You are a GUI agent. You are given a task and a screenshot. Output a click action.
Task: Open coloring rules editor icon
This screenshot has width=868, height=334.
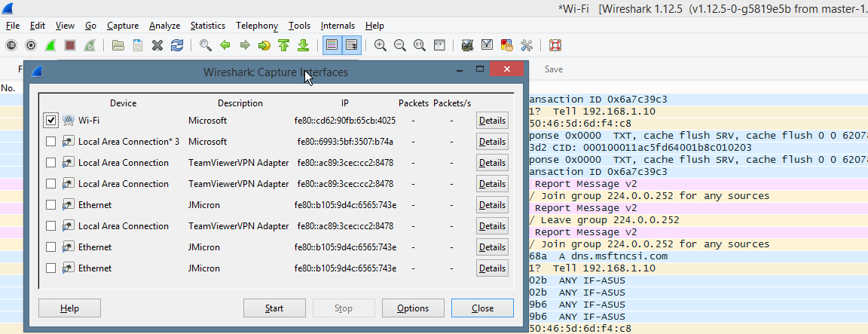point(506,45)
